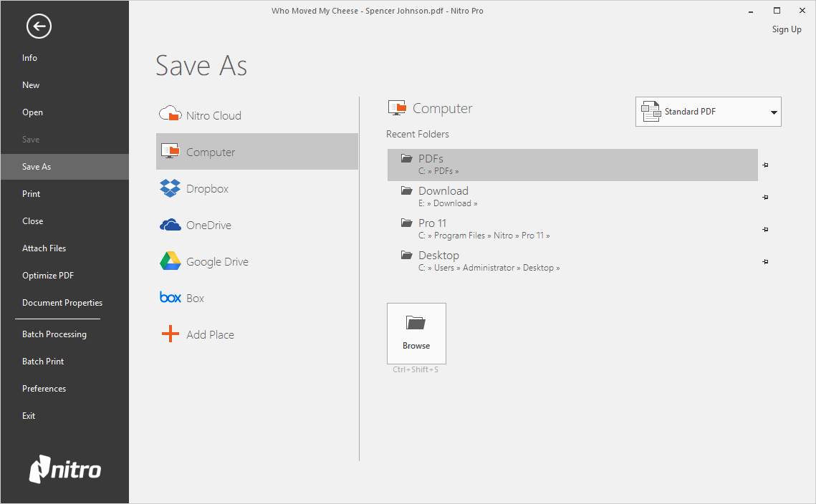Click the Sign Up link
Image resolution: width=816 pixels, height=504 pixels.
[787, 29]
